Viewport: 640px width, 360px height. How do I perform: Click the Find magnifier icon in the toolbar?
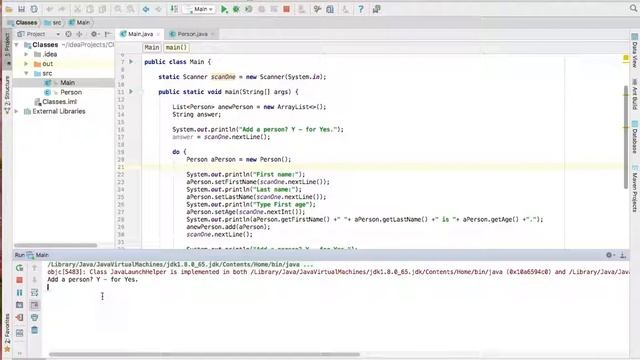tap(118, 9)
